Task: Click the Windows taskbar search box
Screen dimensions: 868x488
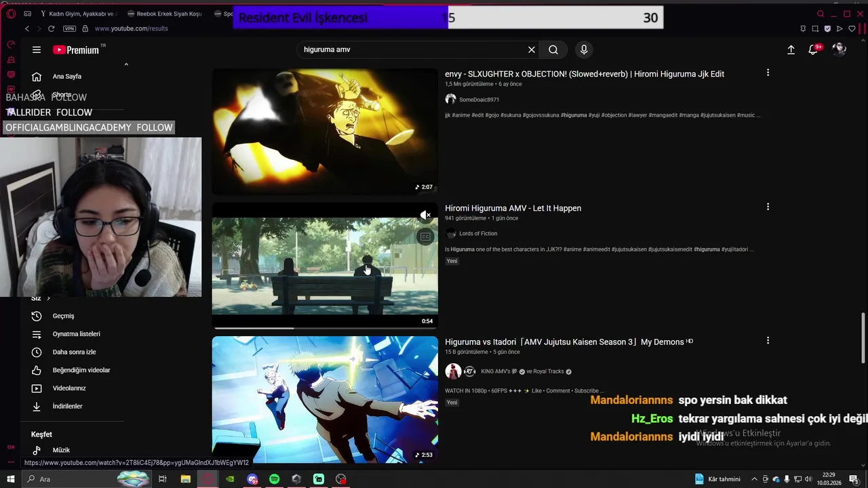Action: point(88,479)
